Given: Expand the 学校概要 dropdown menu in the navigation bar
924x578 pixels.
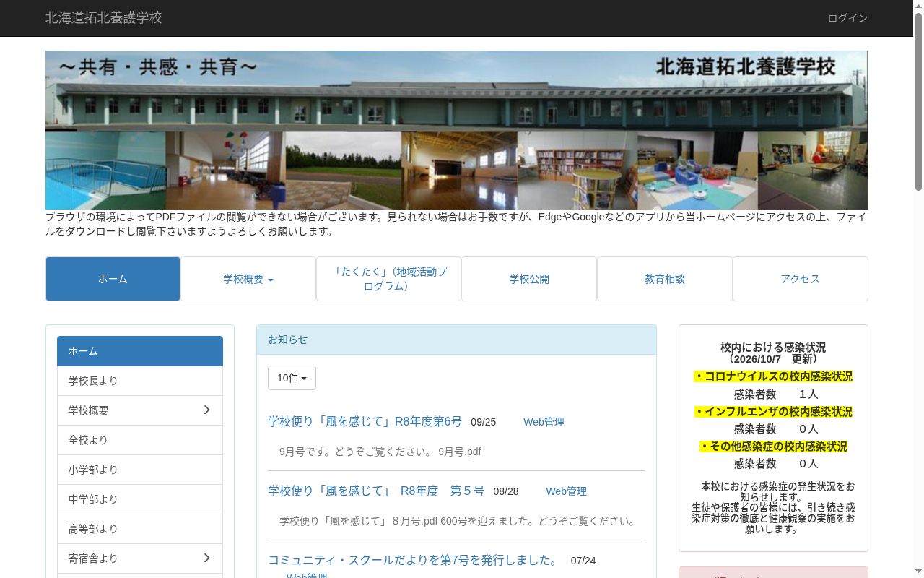Looking at the screenshot, I should (x=248, y=279).
